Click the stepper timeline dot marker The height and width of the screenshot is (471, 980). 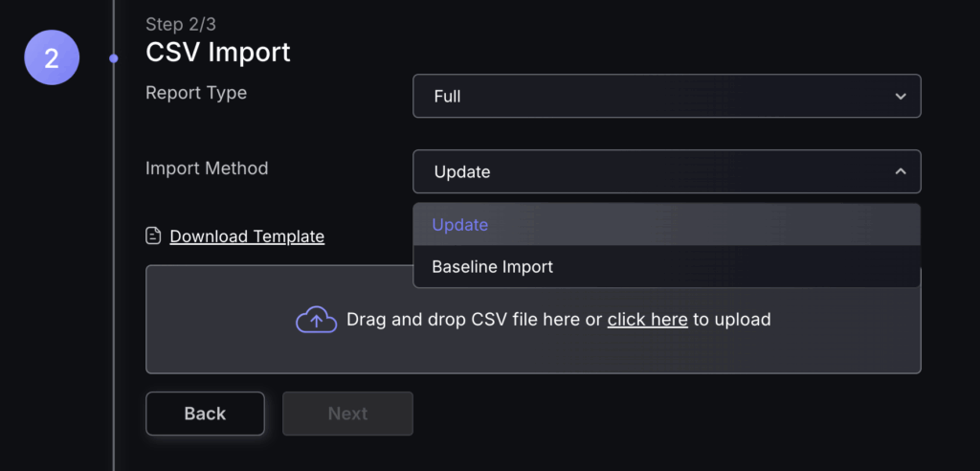pyautogui.click(x=114, y=58)
